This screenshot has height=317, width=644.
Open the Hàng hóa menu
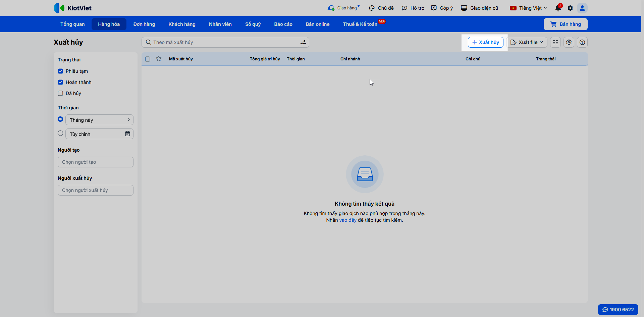(x=109, y=24)
